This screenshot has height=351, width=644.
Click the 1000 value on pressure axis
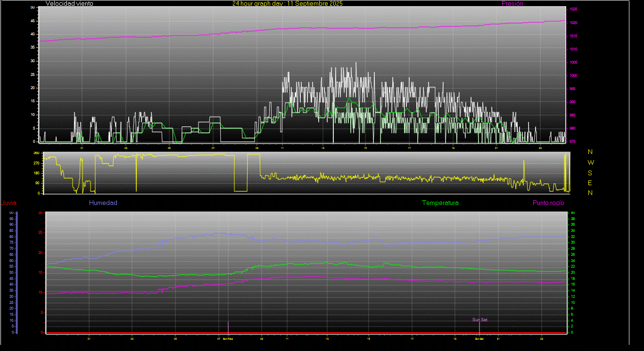[573, 75]
